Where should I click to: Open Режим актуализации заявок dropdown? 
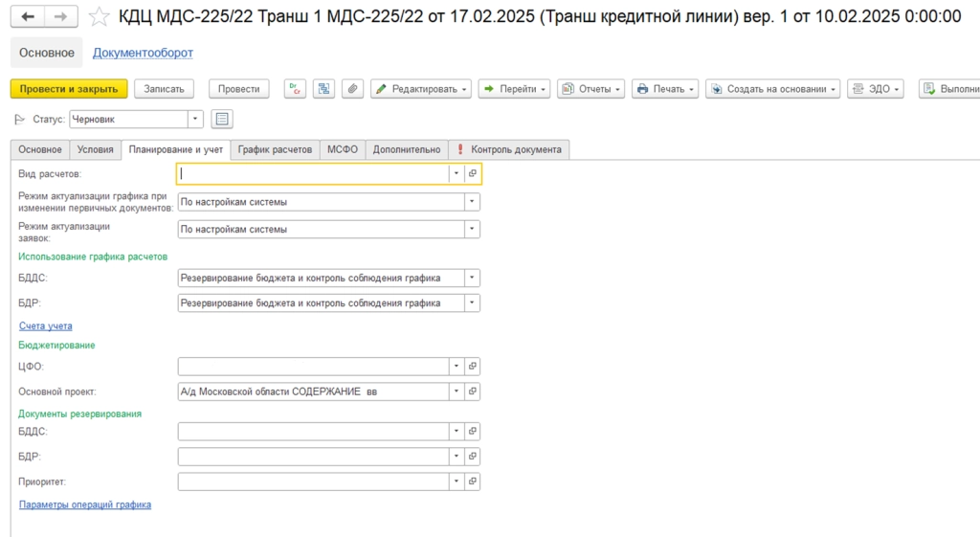pyautogui.click(x=471, y=230)
